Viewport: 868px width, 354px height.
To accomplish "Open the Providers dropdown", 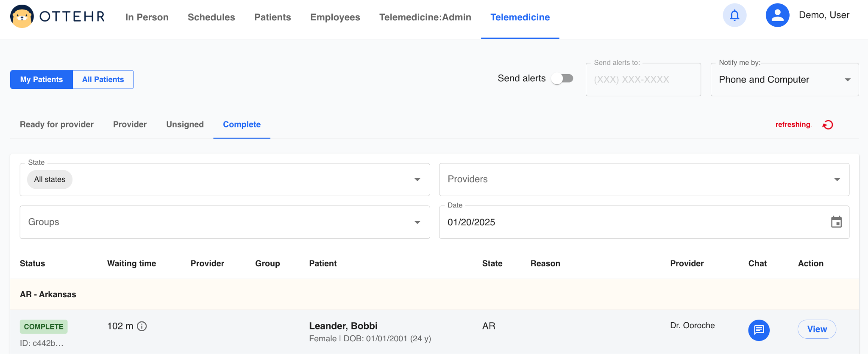I will [837, 180].
